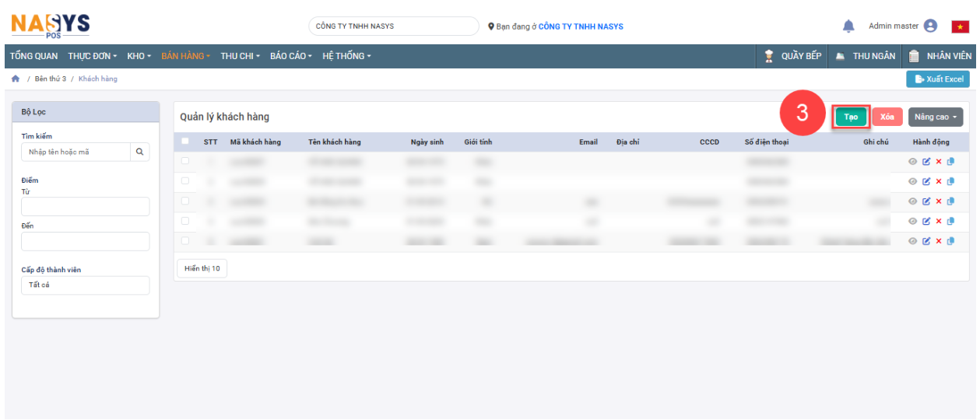Viewport: 980px width, 420px height.
Task: Delete the third customer row
Action: pyautogui.click(x=939, y=201)
